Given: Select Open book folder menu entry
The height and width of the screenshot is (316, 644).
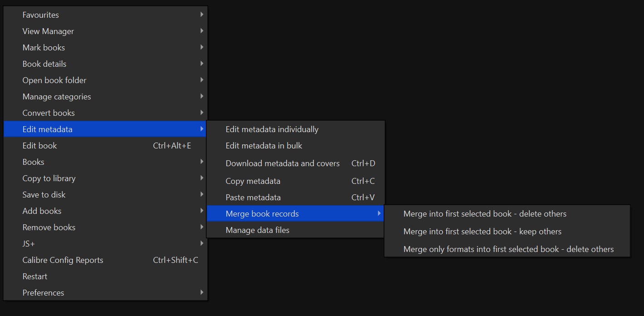Looking at the screenshot, I should click(54, 80).
